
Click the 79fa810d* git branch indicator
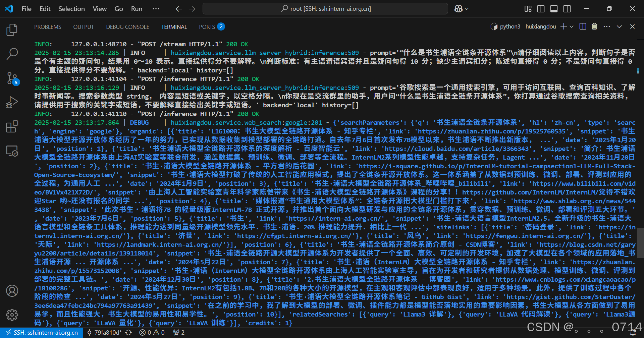[x=104, y=333]
